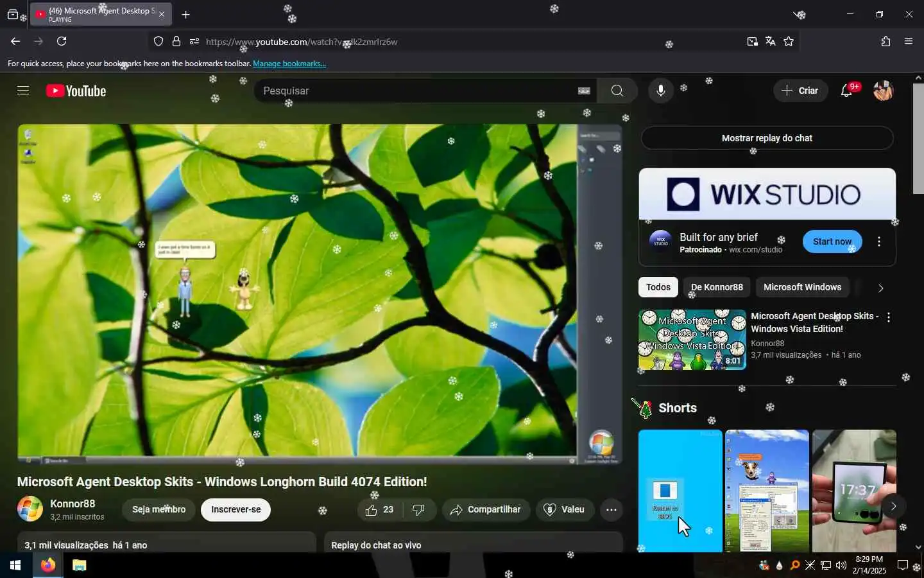Image resolution: width=924 pixels, height=578 pixels.
Task: Send a Valeu super thanks
Action: [x=565, y=509]
